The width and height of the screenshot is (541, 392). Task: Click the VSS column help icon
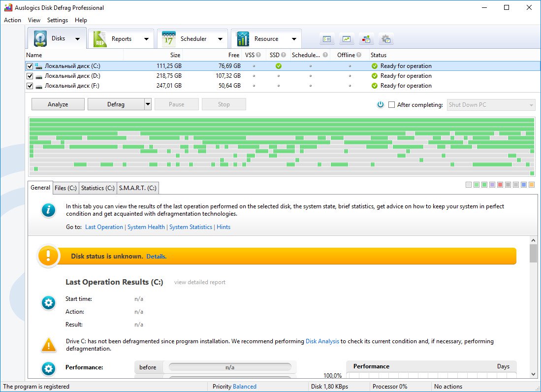[x=258, y=55]
